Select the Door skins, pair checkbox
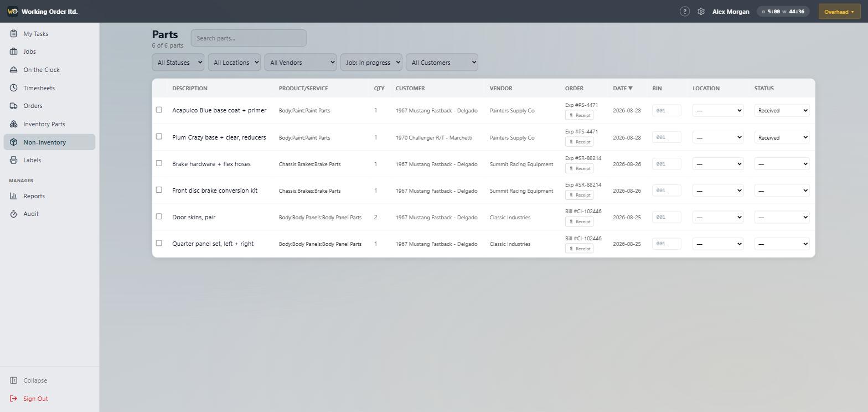This screenshot has width=868, height=412. pos(159,217)
